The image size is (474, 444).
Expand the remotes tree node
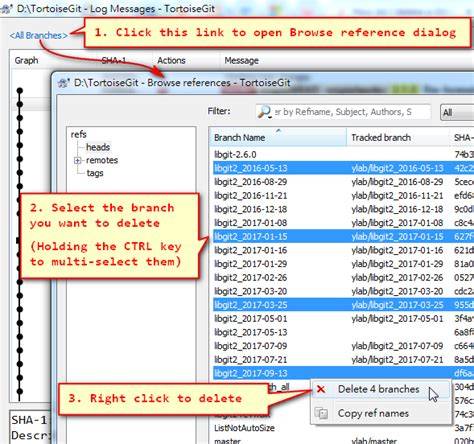point(77,160)
